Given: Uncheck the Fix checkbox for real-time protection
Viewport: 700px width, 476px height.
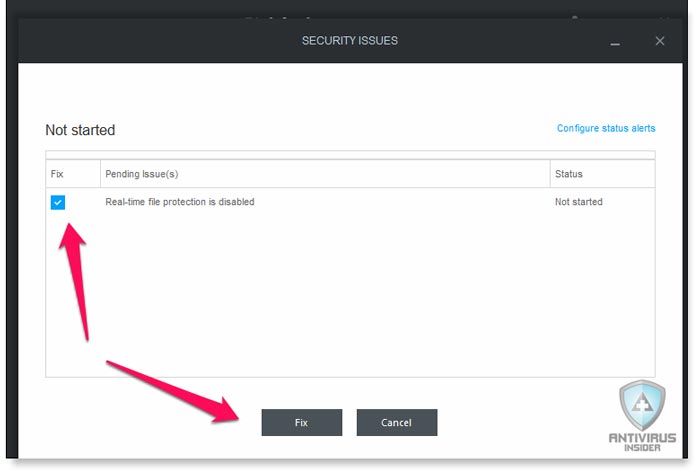Looking at the screenshot, I should [x=58, y=202].
